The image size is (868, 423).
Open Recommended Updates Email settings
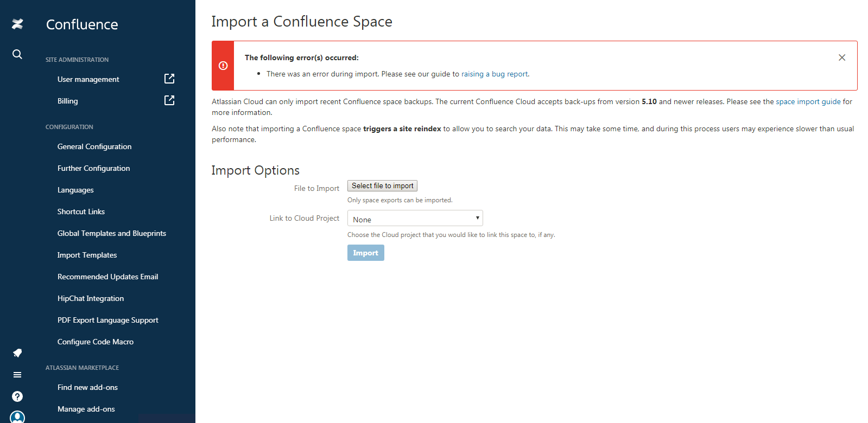(x=107, y=277)
